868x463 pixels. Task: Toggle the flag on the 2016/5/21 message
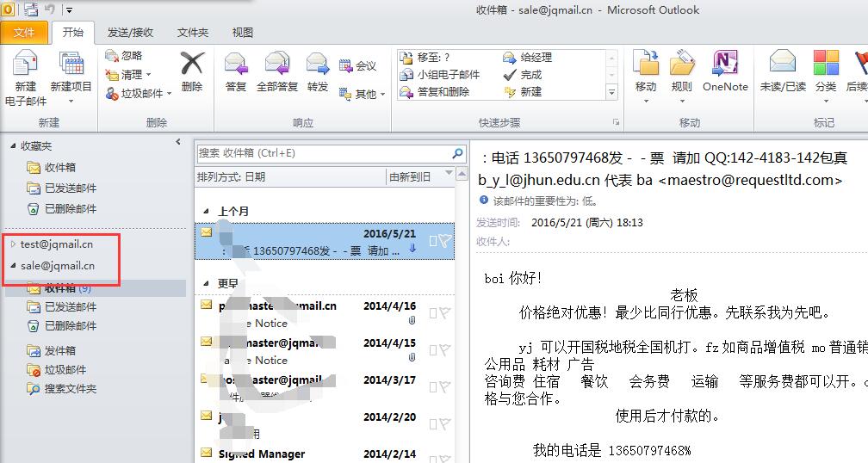443,242
